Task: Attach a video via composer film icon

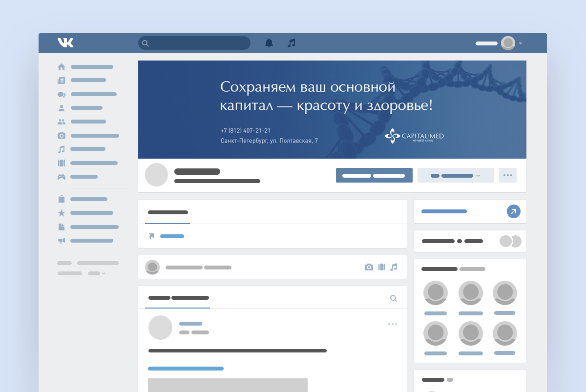Action: pyautogui.click(x=381, y=267)
